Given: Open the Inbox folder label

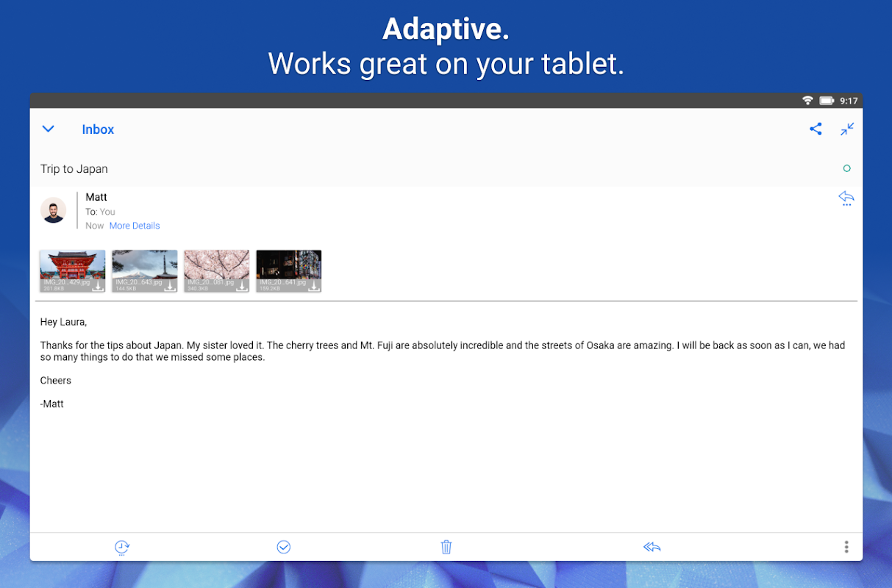Looking at the screenshot, I should [98, 129].
